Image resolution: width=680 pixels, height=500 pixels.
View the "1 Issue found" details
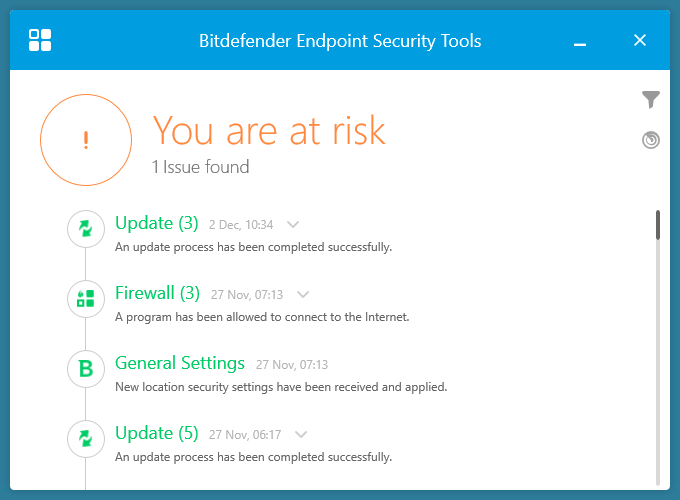point(200,167)
